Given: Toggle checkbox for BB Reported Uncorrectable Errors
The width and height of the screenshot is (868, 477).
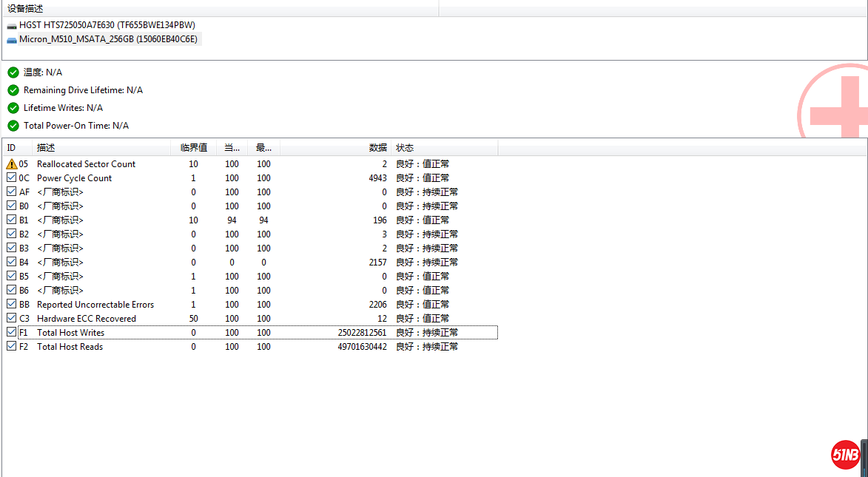Looking at the screenshot, I should (x=12, y=304).
